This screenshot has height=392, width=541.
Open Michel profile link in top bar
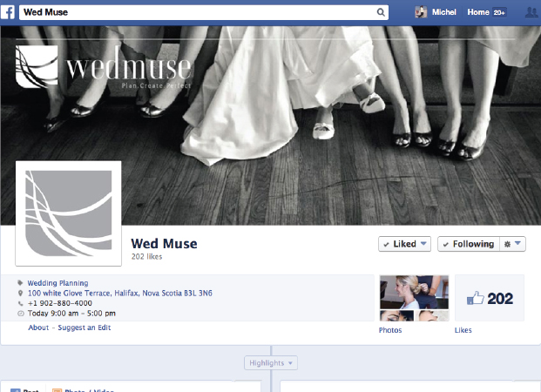(444, 12)
